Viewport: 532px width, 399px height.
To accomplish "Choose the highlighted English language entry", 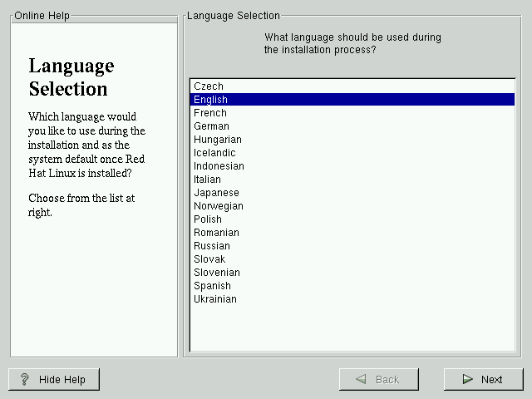I will 210,100.
